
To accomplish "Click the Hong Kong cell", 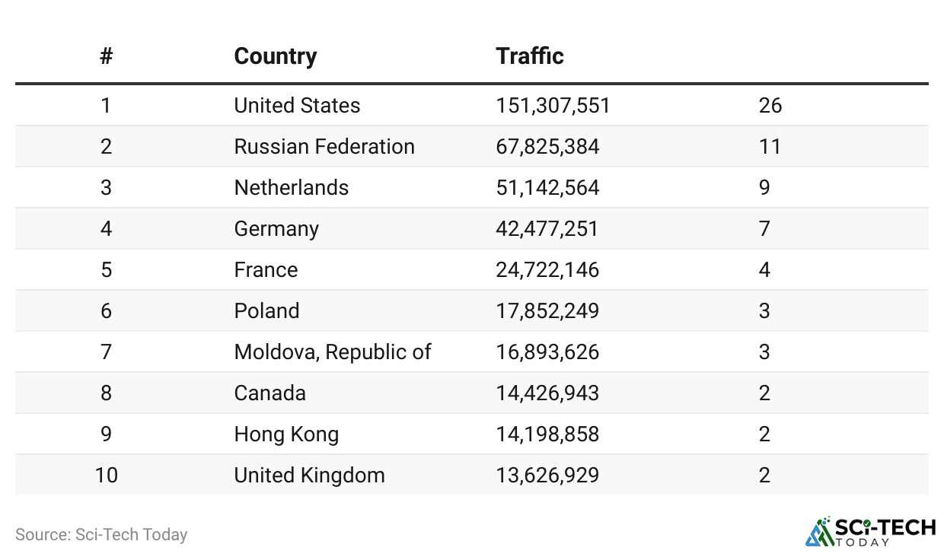I will [x=286, y=434].
